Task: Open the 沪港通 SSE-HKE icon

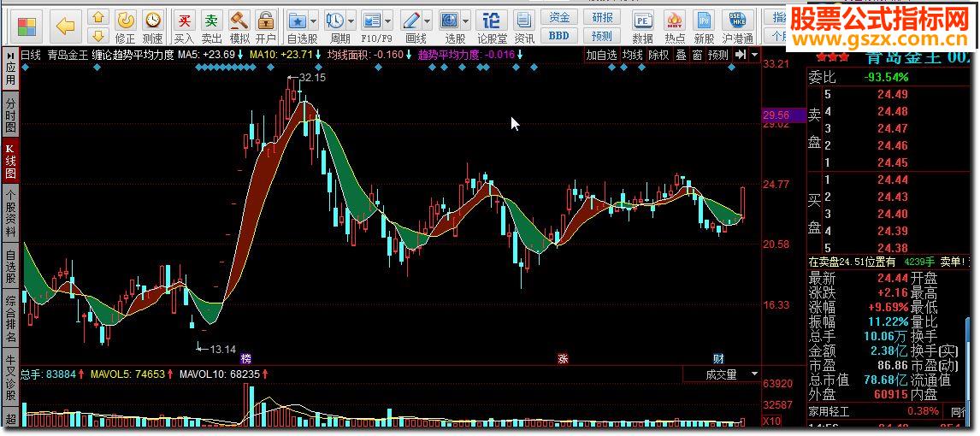Action: 737,27
